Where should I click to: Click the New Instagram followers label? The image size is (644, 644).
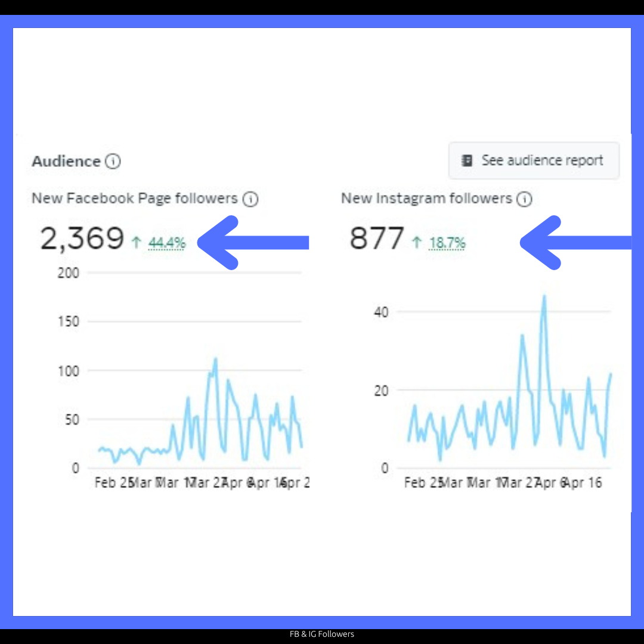point(427,199)
